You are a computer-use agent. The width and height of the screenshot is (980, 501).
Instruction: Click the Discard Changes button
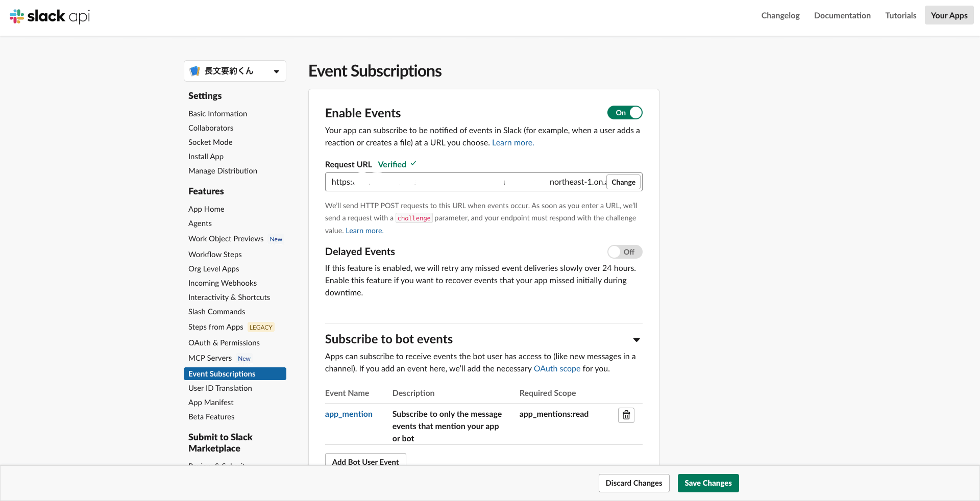point(634,483)
